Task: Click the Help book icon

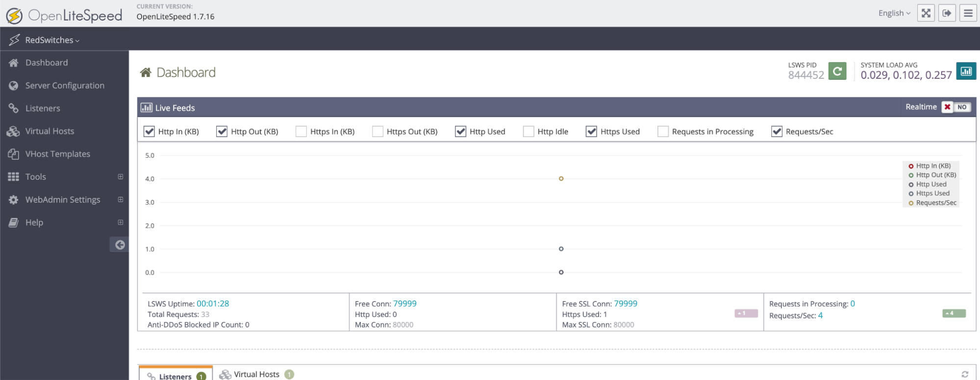Action: [x=13, y=222]
